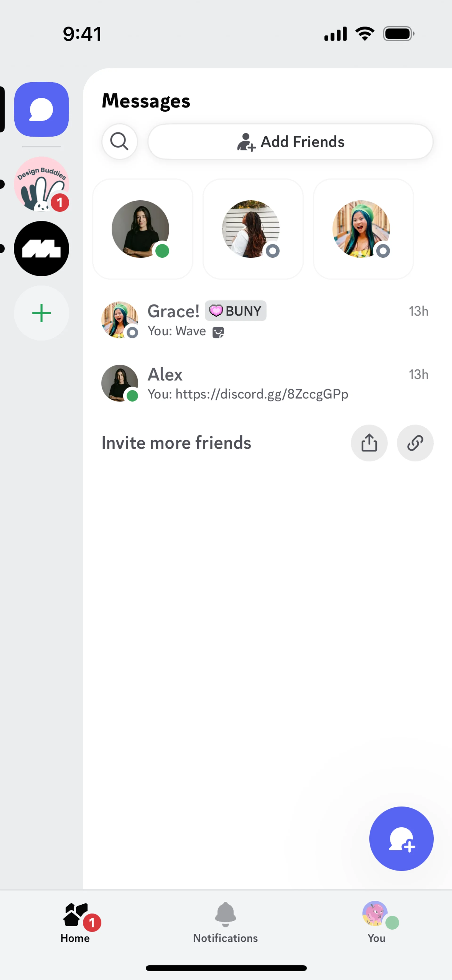Tap the share invite icon
Viewport: 452px width, 980px height.
coord(369,443)
